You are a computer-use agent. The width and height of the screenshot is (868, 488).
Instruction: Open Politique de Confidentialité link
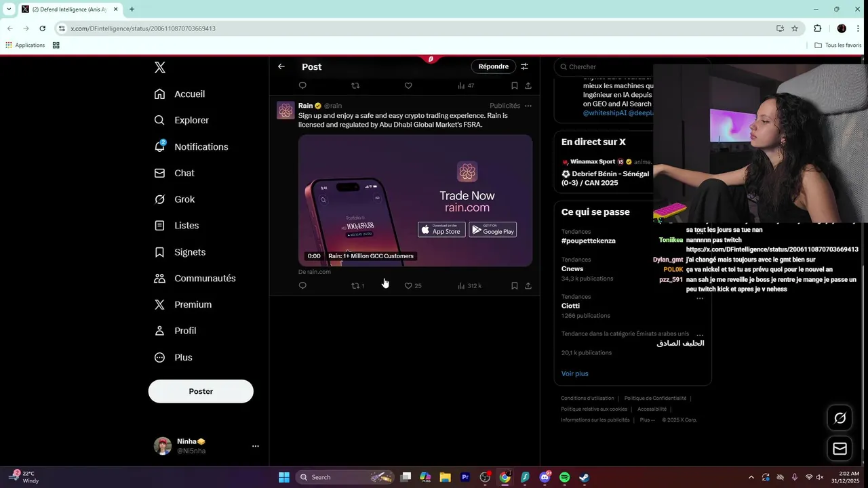point(655,399)
